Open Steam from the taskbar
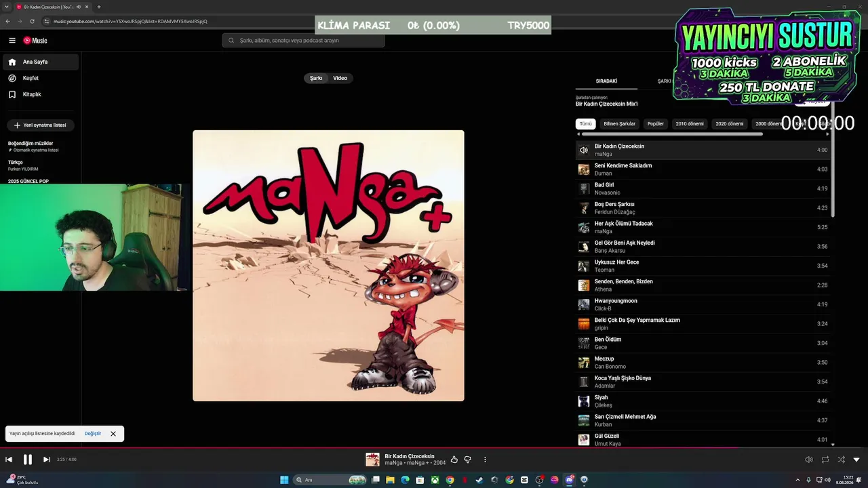The width and height of the screenshot is (868, 488). click(x=479, y=480)
